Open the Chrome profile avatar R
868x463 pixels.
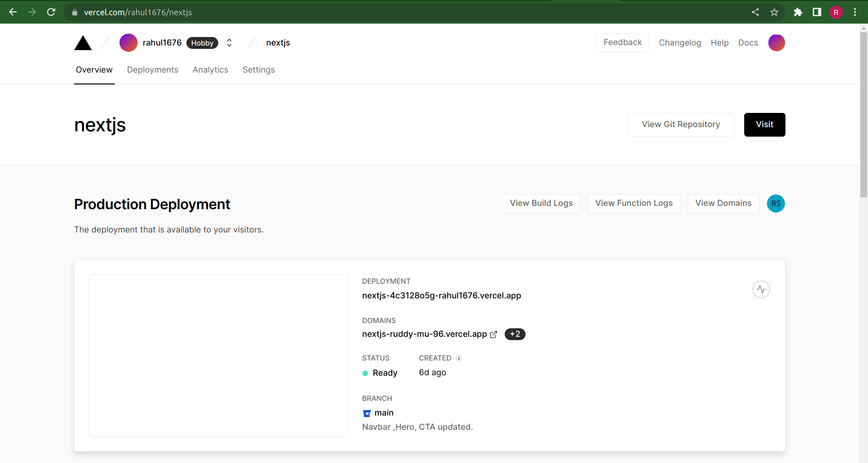836,12
